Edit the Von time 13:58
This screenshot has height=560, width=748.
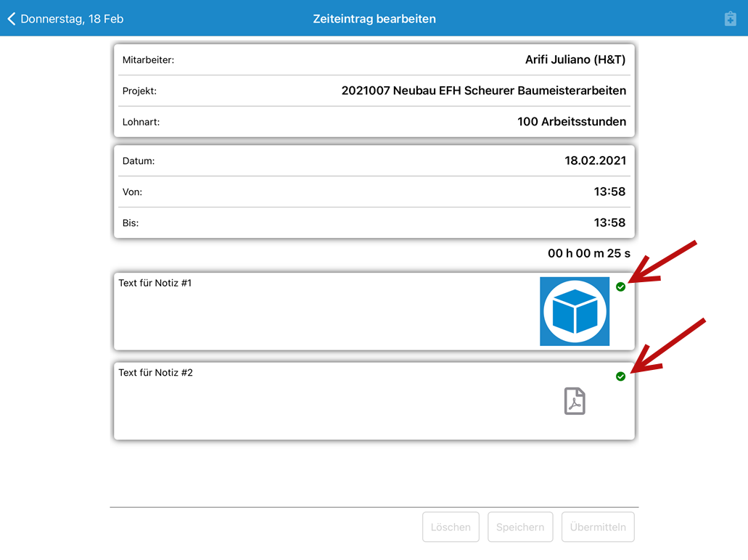pos(374,192)
